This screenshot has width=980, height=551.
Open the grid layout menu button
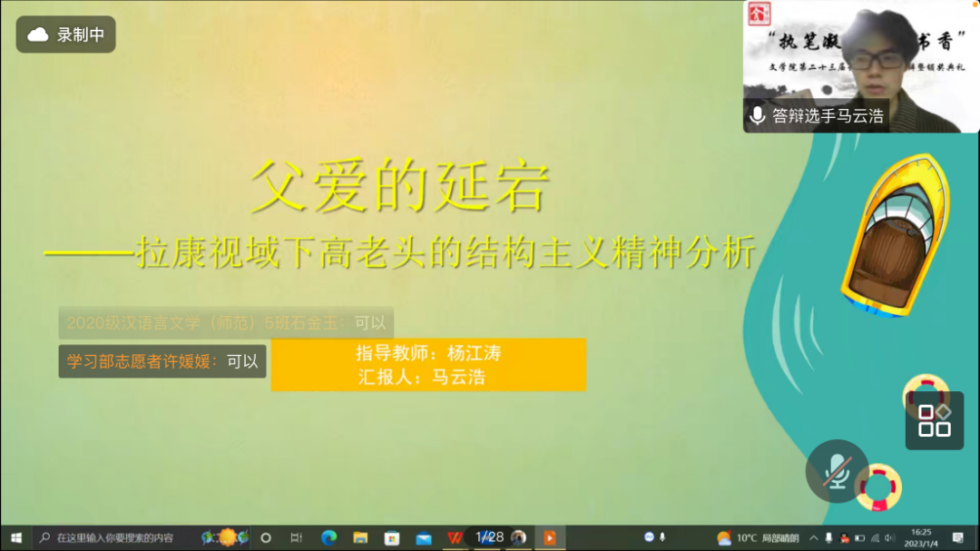click(x=934, y=420)
